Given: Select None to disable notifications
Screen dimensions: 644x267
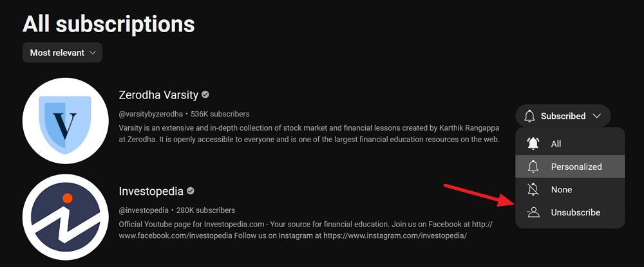Looking at the screenshot, I should point(562,190).
